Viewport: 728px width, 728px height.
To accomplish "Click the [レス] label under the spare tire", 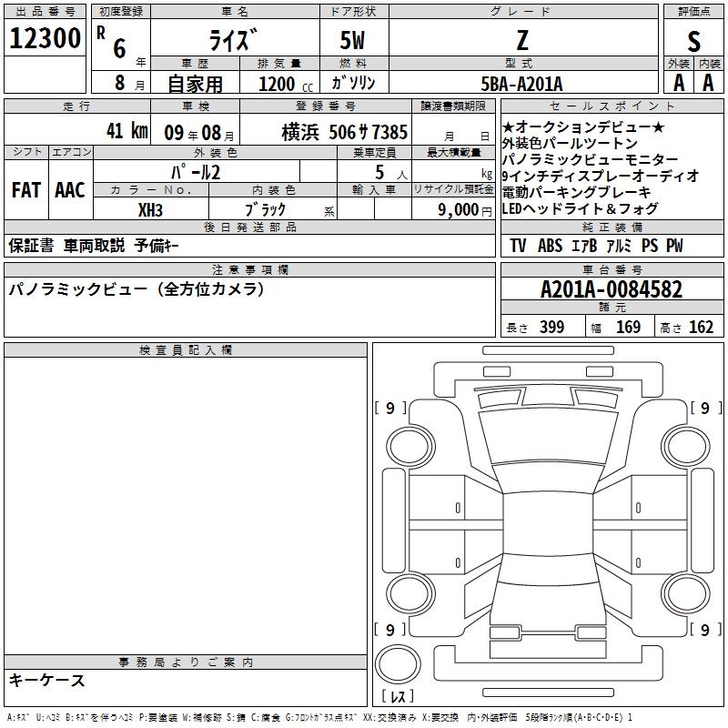I will [399, 697].
